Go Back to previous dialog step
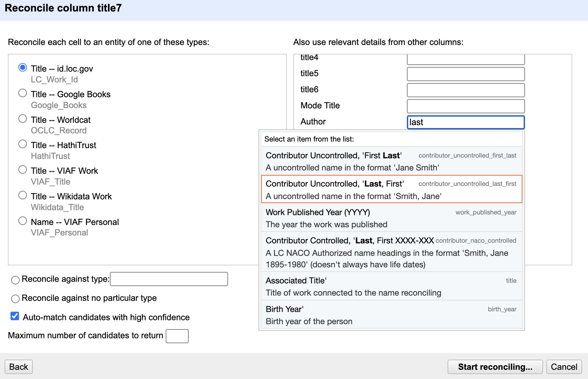 19,367
